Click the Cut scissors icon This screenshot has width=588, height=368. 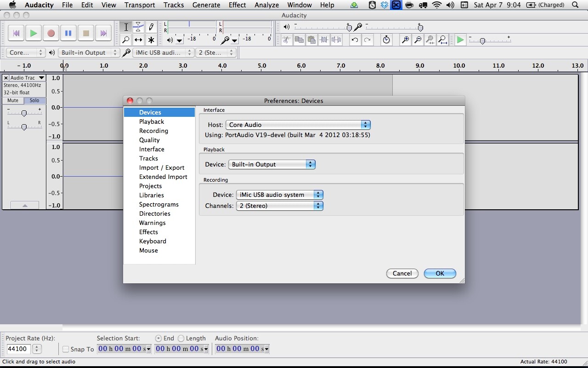(x=286, y=40)
